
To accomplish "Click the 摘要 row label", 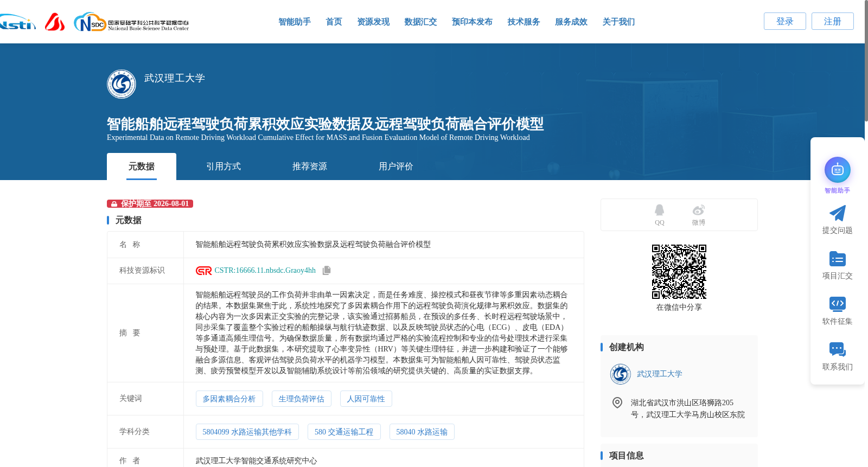I will (x=130, y=333).
